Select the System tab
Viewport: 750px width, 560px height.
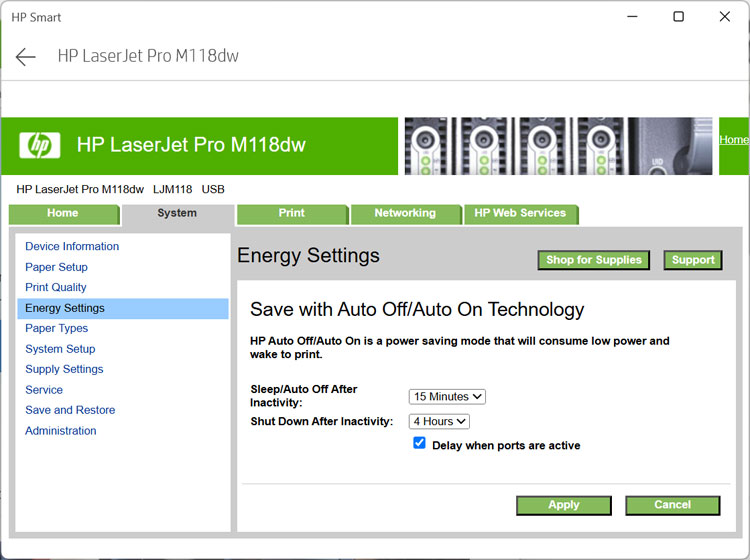(x=177, y=213)
